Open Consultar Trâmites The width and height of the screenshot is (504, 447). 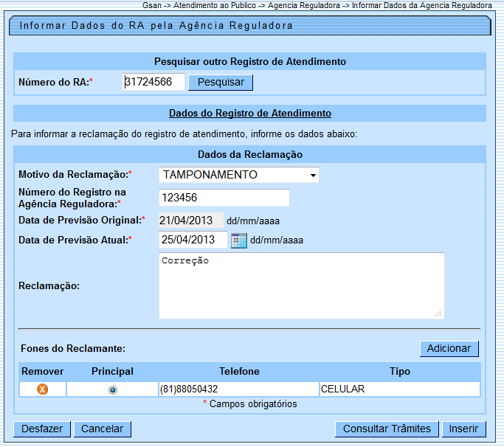pyautogui.click(x=387, y=429)
